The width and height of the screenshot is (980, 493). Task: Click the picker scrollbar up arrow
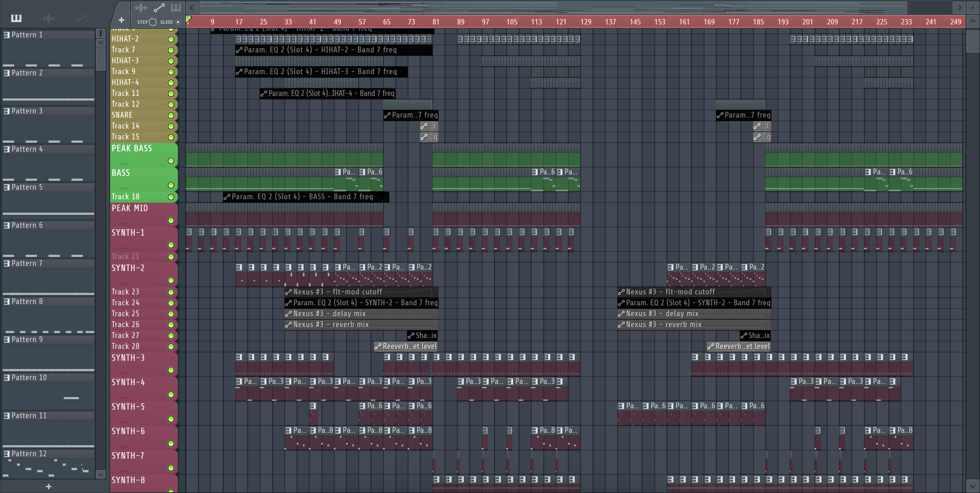(x=100, y=43)
